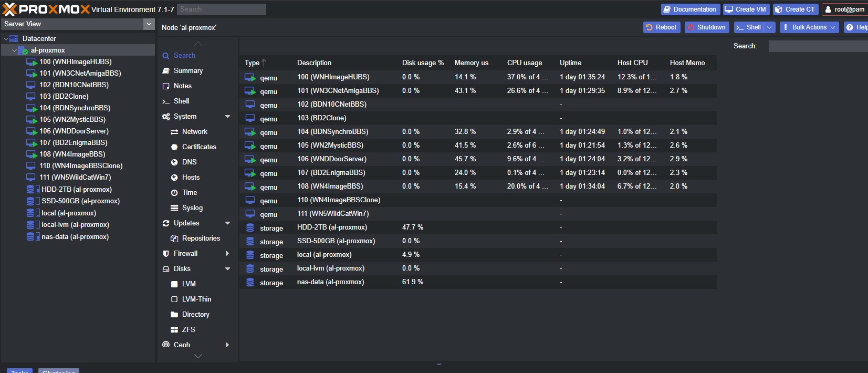Select 107 (BD2EnigmaBBS) in the tree

[74, 143]
